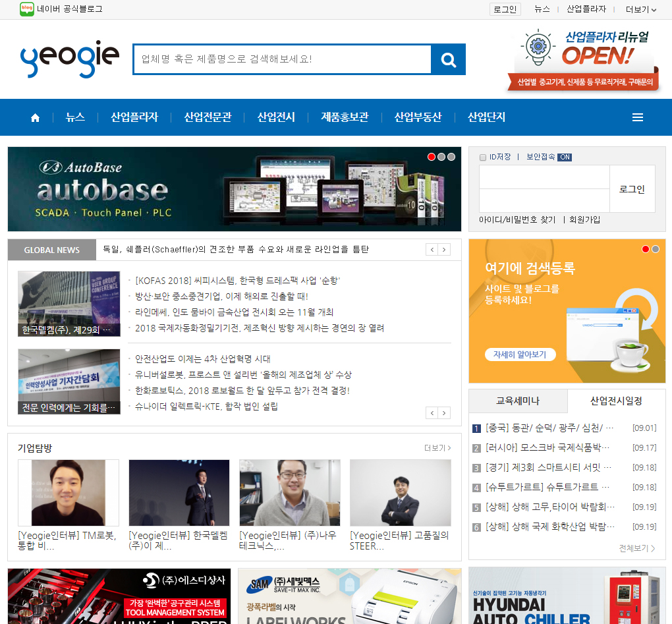Open 아이디/비밀번호 찾기 link
The image size is (672, 624).
517,220
